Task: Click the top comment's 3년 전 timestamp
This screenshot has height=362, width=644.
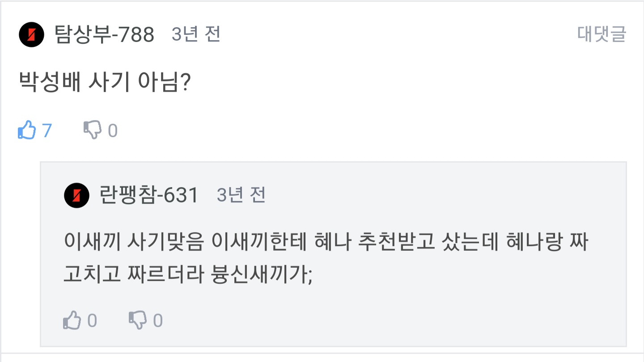Action: (196, 34)
